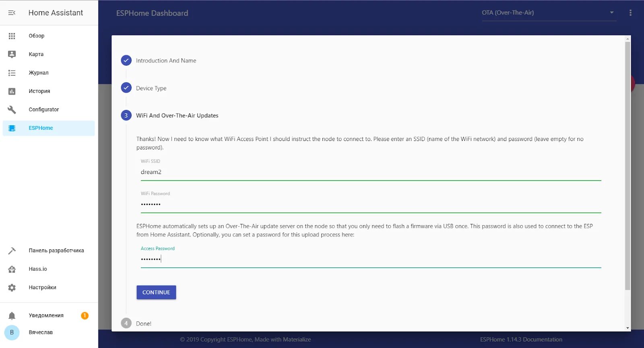The height and width of the screenshot is (348, 644).
Task: Open the three-dot overflow menu
Action: [630, 13]
